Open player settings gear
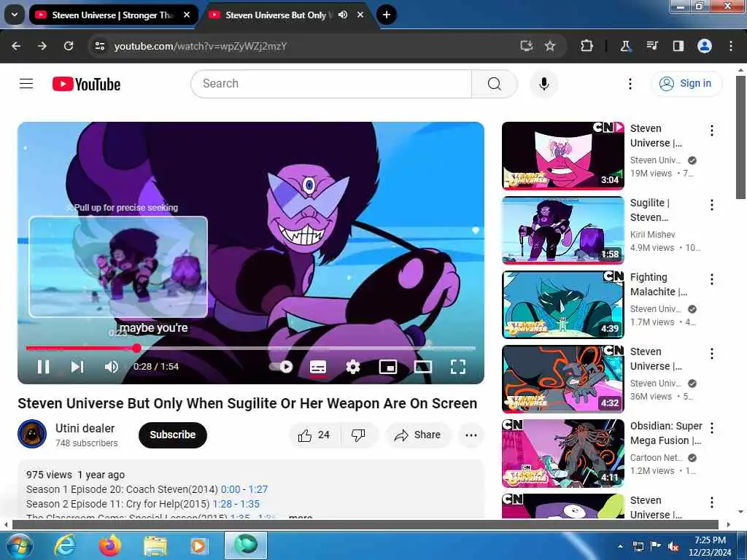Screen dimensions: 747x560 [353, 367]
